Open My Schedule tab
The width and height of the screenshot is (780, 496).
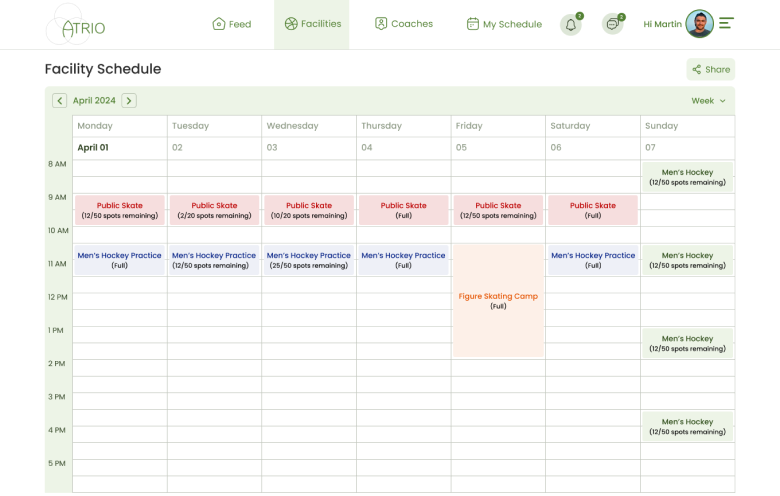coord(504,24)
